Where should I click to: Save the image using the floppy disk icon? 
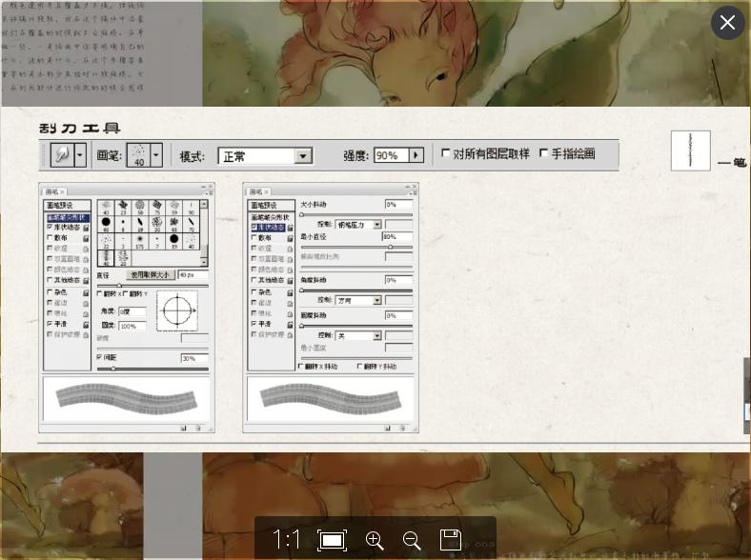coord(450,540)
